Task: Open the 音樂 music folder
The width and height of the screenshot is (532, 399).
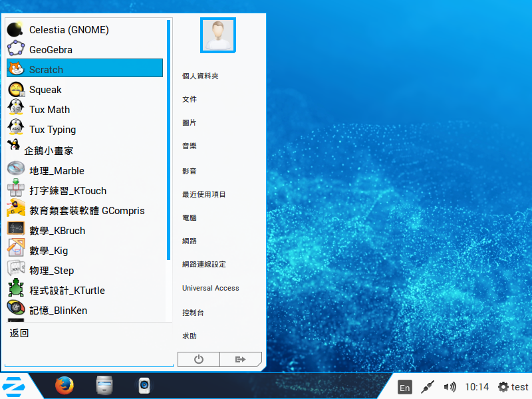Action: pyautogui.click(x=190, y=146)
